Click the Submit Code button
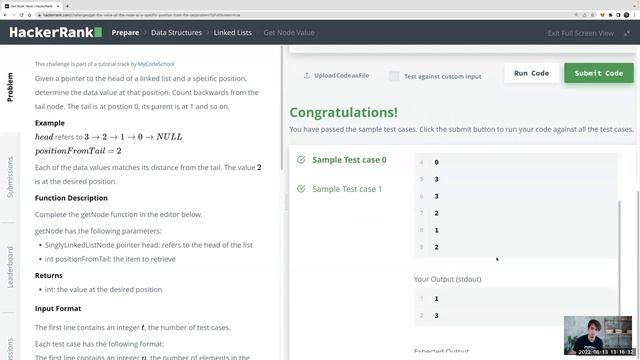Viewport: 640px width, 360px height. pyautogui.click(x=599, y=73)
